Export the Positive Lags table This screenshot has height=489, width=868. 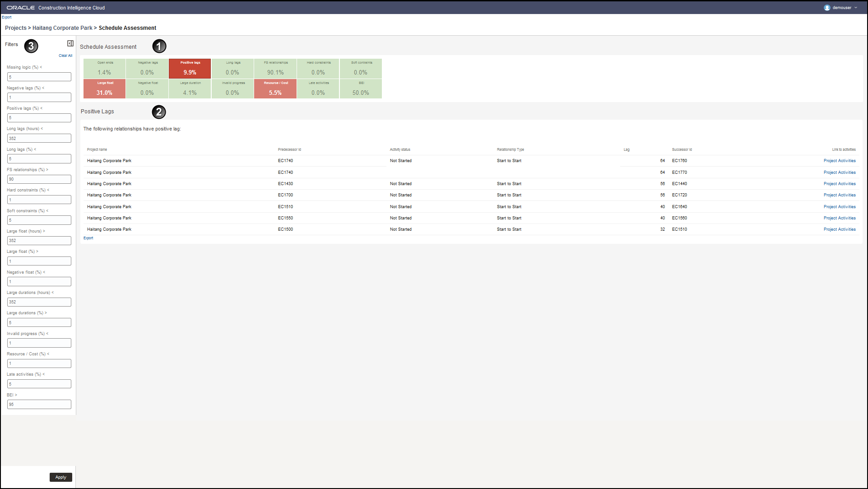[88, 238]
